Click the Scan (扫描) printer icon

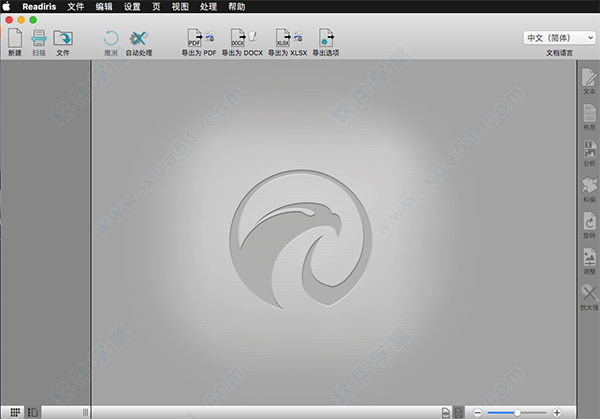click(x=39, y=38)
